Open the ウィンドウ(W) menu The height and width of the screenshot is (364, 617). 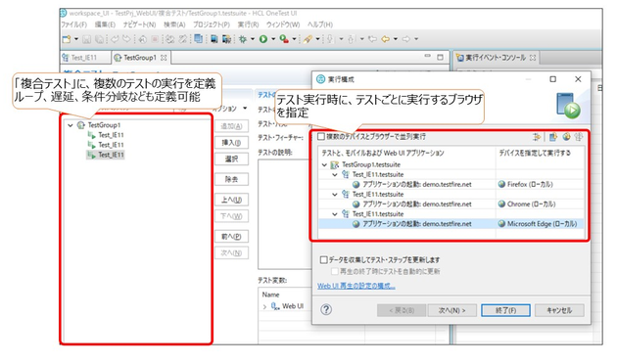pos(283,24)
